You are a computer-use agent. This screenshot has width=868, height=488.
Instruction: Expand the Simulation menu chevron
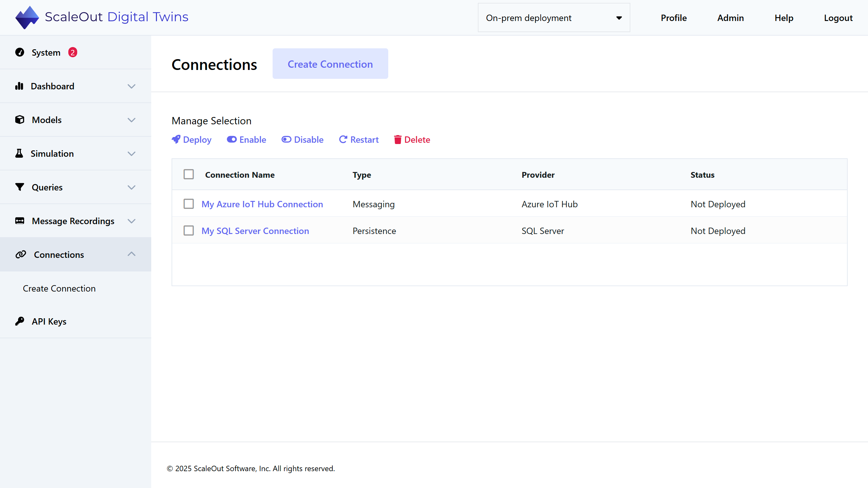point(132,154)
